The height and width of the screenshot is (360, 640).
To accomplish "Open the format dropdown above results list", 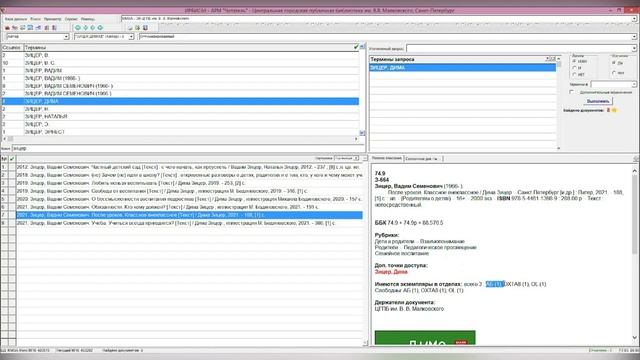I will click(356, 158).
